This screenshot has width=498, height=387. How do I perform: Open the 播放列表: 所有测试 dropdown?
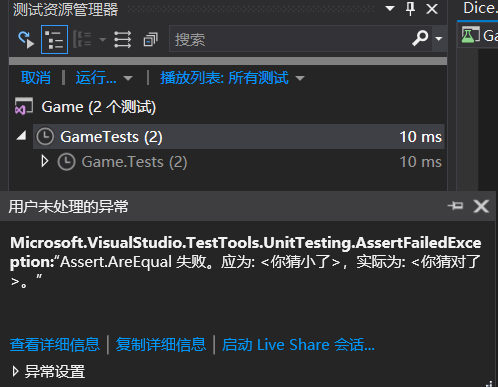click(x=232, y=78)
